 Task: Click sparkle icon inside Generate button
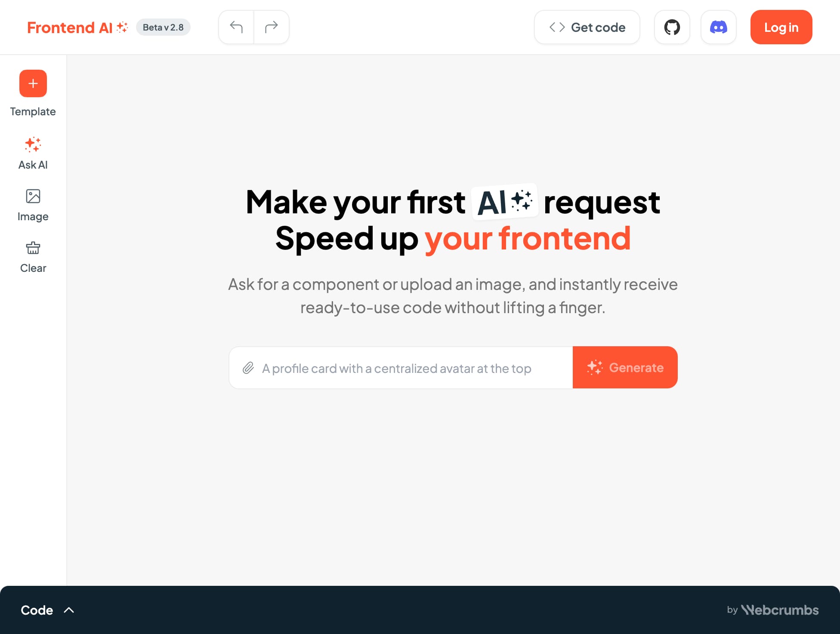(595, 368)
